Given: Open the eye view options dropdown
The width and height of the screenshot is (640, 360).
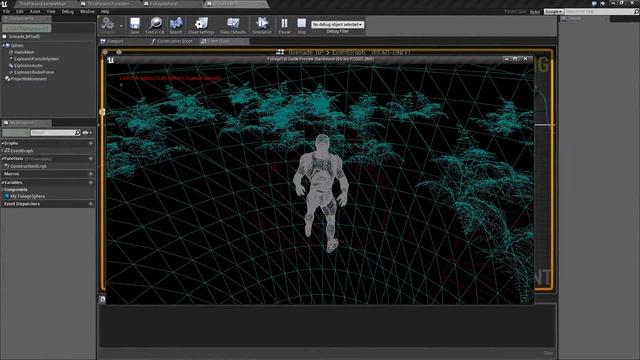Looking at the screenshot, I should 87,133.
